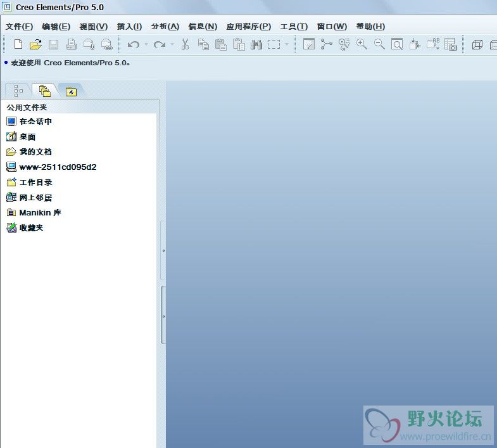Open the 信息(N) menu
Viewport: 497px width, 448px height.
[x=203, y=27]
